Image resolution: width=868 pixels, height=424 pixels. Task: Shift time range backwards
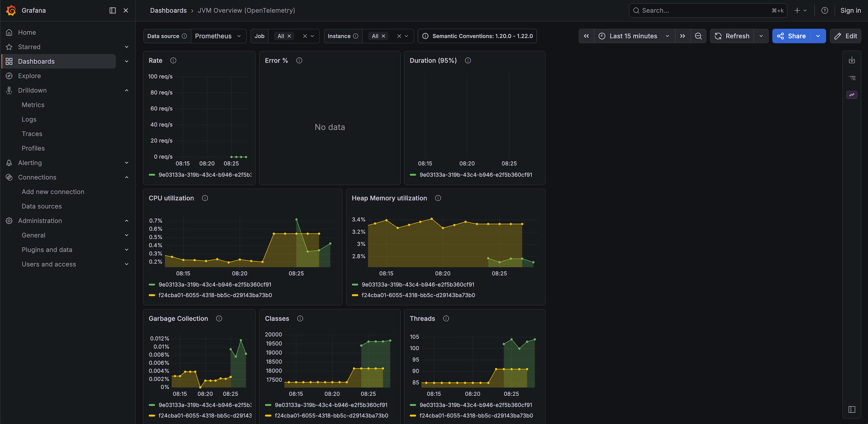[586, 36]
